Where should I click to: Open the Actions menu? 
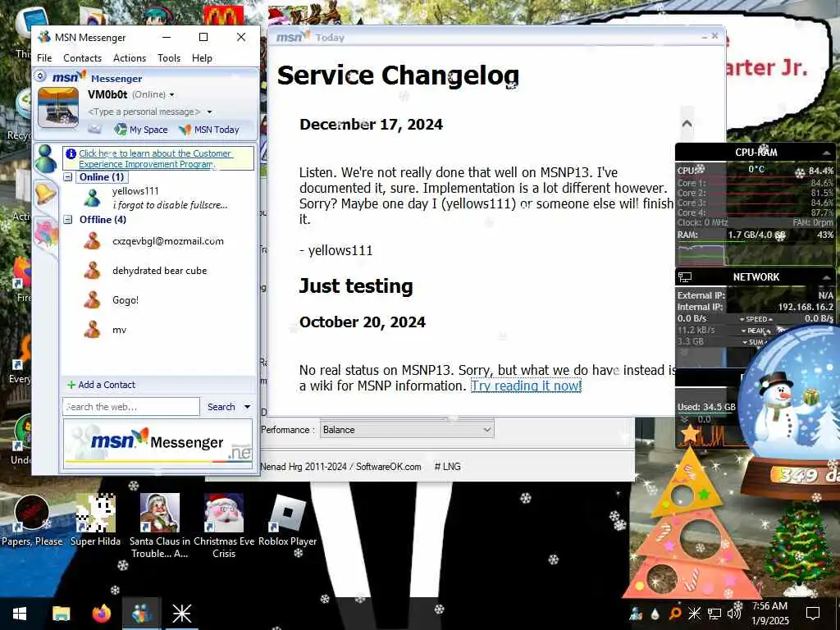point(129,58)
